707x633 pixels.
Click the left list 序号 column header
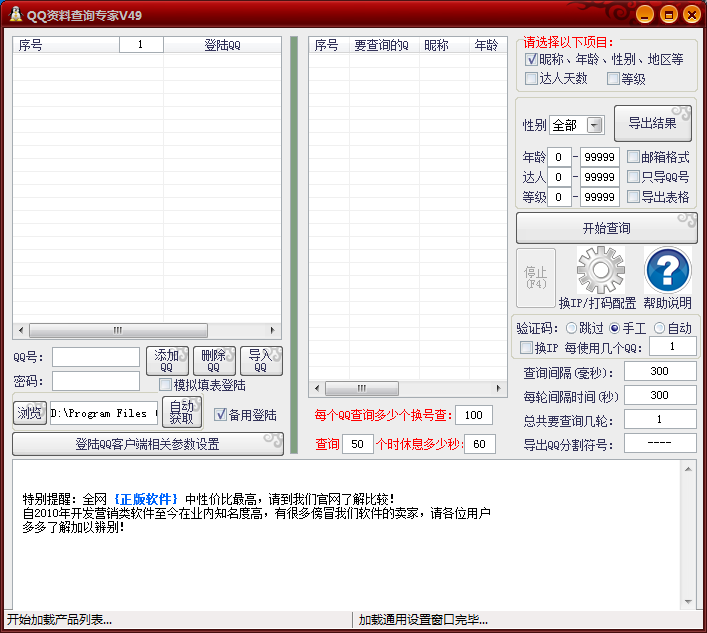point(66,45)
